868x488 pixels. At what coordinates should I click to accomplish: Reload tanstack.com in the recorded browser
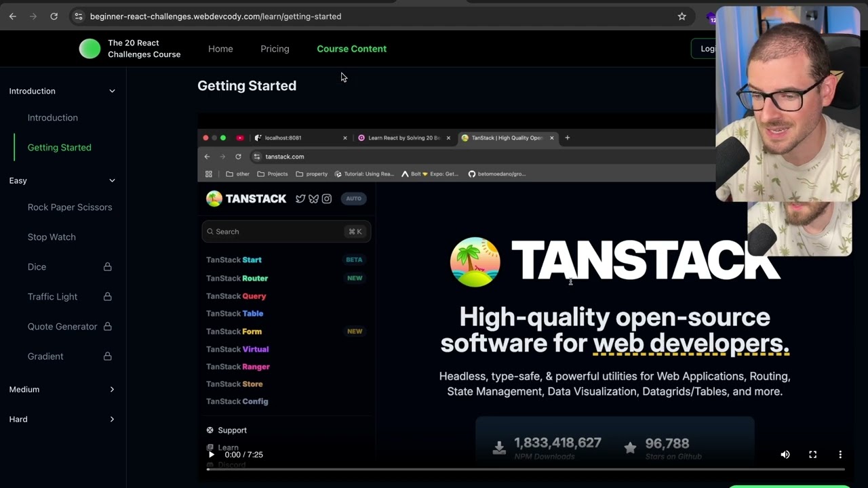pyautogui.click(x=238, y=157)
